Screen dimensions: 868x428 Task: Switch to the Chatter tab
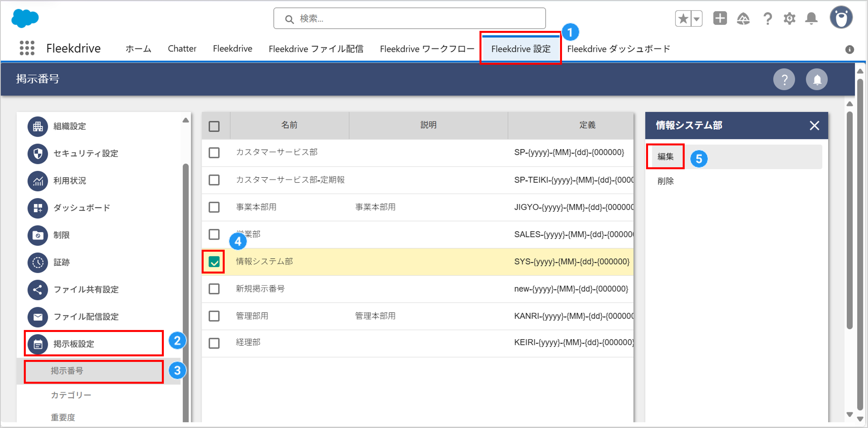point(182,49)
